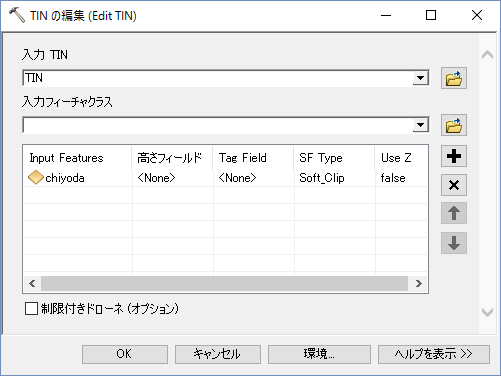This screenshot has width=501, height=376.
Task: Click the table's horizontal scrollbar left arrow
Action: pyautogui.click(x=32, y=284)
